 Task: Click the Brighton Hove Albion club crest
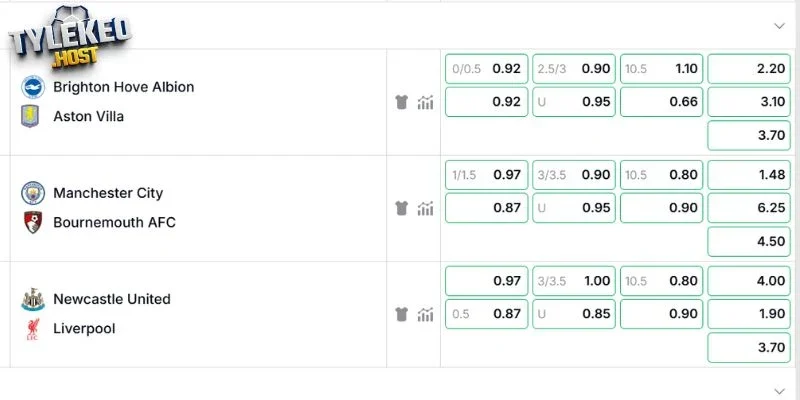coord(33,87)
